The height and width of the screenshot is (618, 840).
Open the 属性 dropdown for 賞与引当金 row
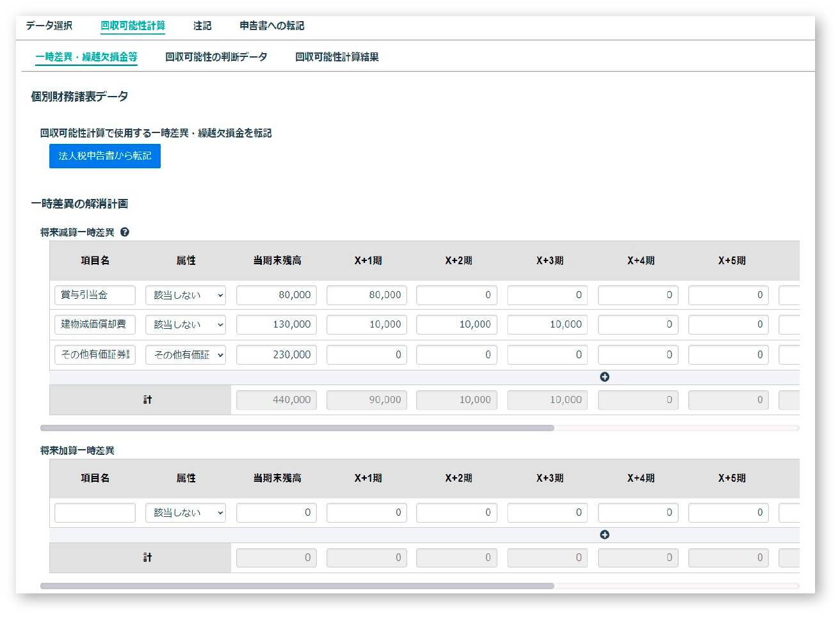coord(185,295)
